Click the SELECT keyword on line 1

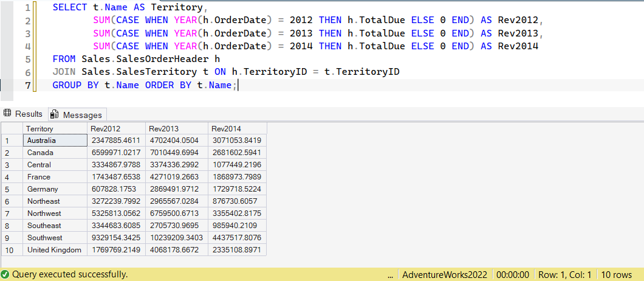tap(70, 7)
